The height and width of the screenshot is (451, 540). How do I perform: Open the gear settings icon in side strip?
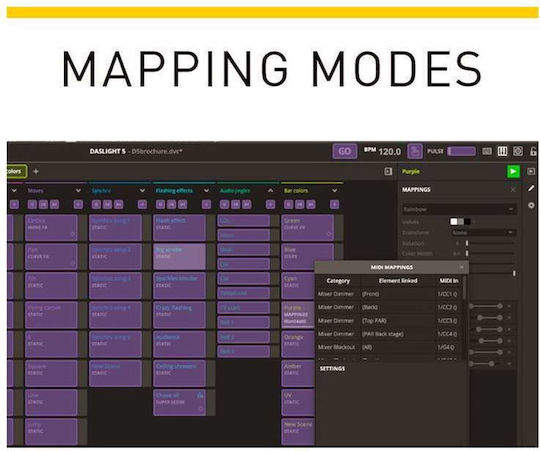(x=531, y=205)
